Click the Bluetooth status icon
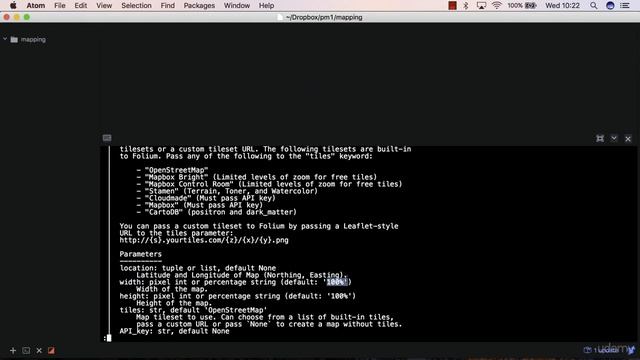This screenshot has height=360, width=640. point(466,6)
